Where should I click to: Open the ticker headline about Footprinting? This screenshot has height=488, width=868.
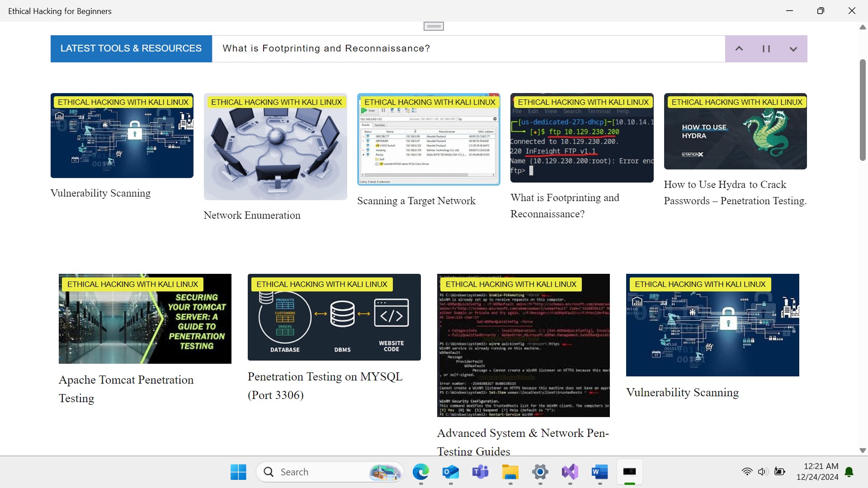(326, 48)
